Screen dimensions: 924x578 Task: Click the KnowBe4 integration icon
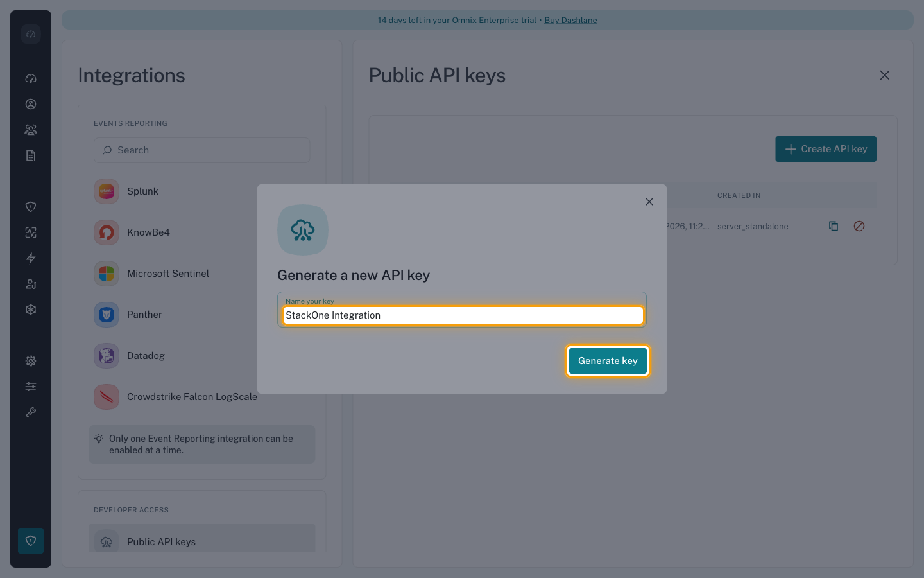pyautogui.click(x=107, y=232)
